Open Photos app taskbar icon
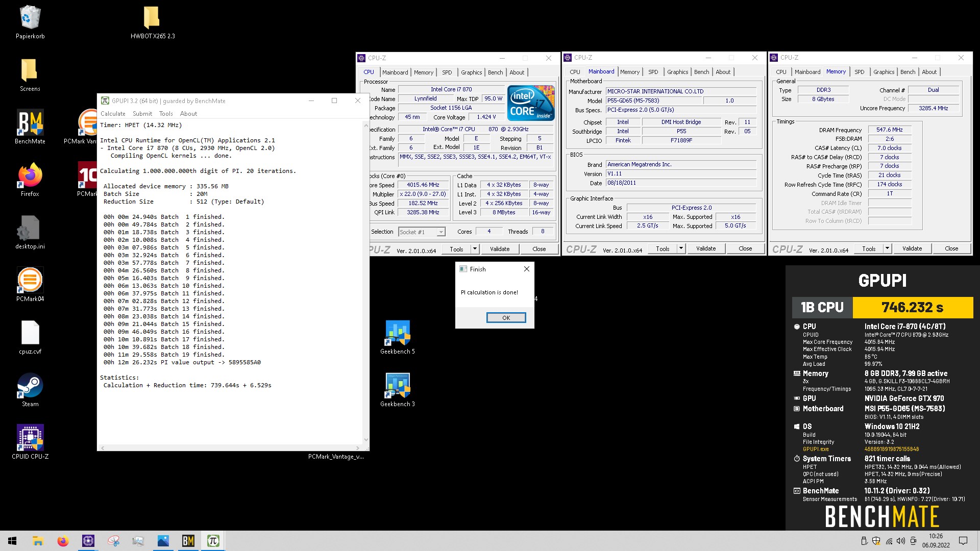 (163, 541)
